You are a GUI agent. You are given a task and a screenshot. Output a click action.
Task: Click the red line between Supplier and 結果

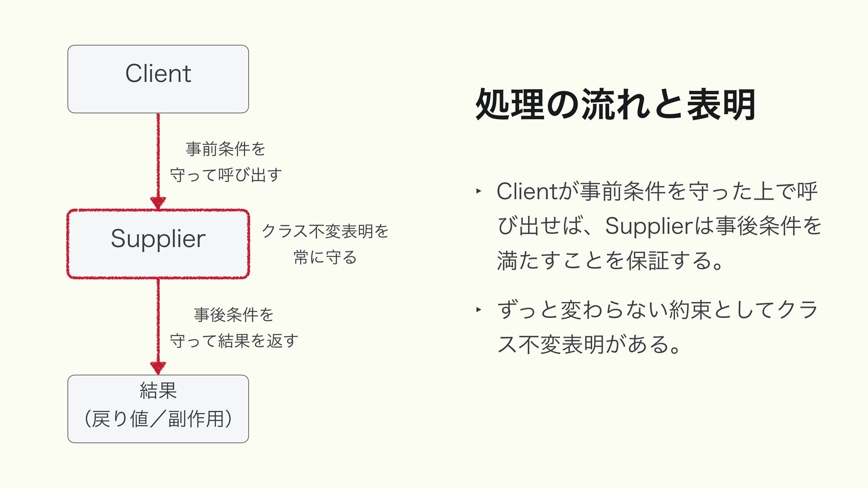pos(158,319)
